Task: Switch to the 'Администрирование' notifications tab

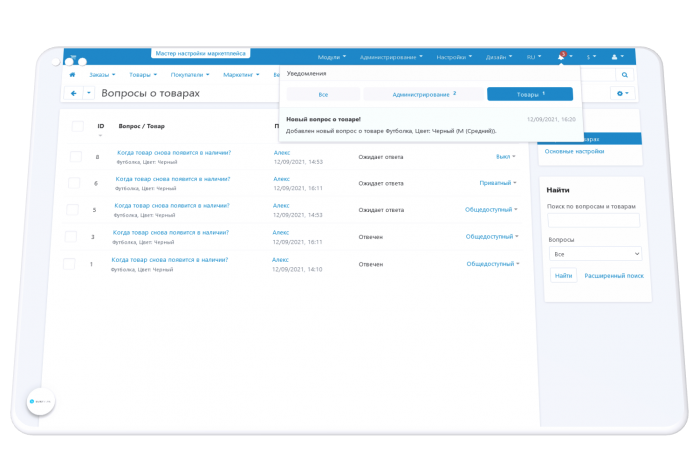Action: click(424, 94)
